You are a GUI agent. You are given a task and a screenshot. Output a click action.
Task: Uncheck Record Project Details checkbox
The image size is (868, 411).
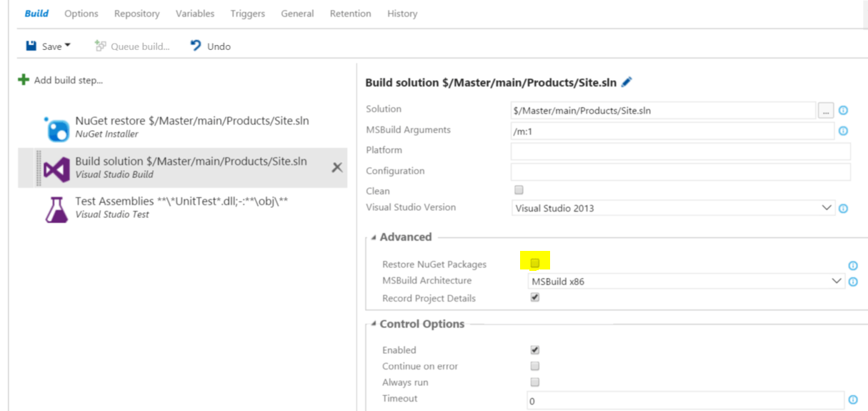(535, 298)
